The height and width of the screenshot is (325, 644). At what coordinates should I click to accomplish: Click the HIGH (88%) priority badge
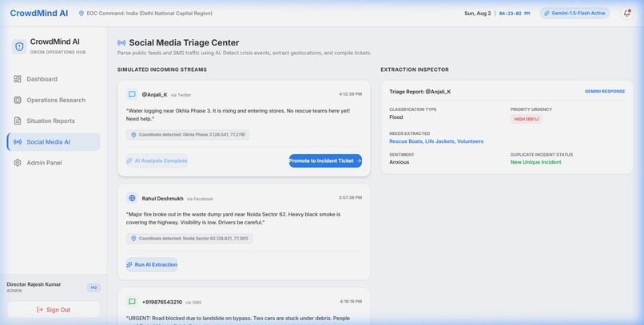pyautogui.click(x=527, y=119)
